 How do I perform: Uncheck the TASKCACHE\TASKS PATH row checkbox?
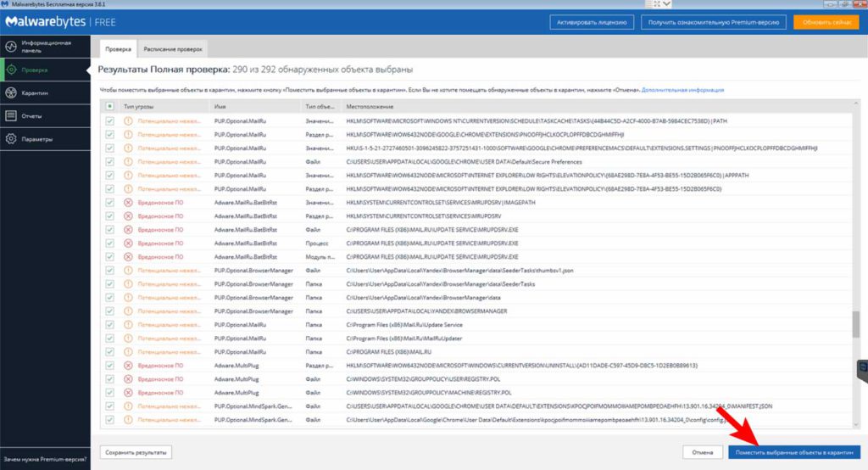[x=109, y=120]
